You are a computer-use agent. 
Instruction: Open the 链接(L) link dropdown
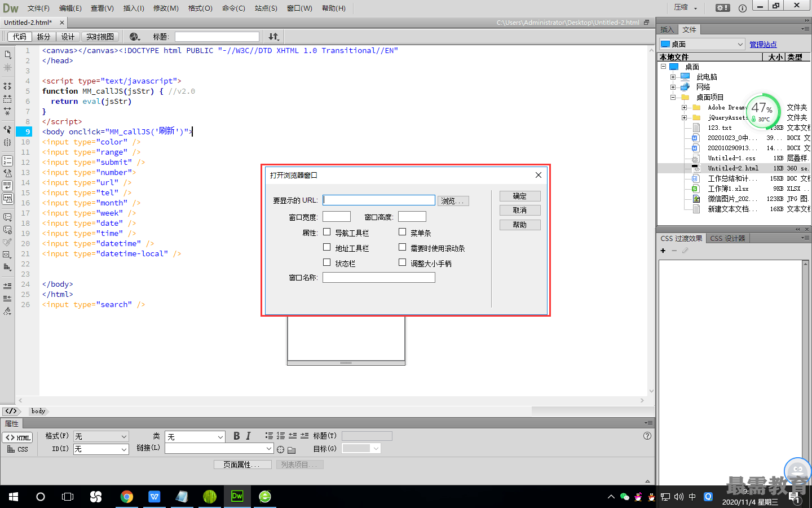pos(219,448)
